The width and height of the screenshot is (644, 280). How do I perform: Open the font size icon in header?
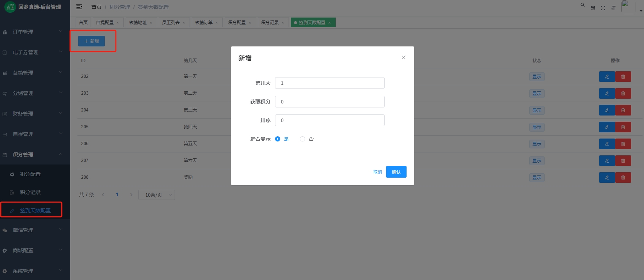click(613, 8)
